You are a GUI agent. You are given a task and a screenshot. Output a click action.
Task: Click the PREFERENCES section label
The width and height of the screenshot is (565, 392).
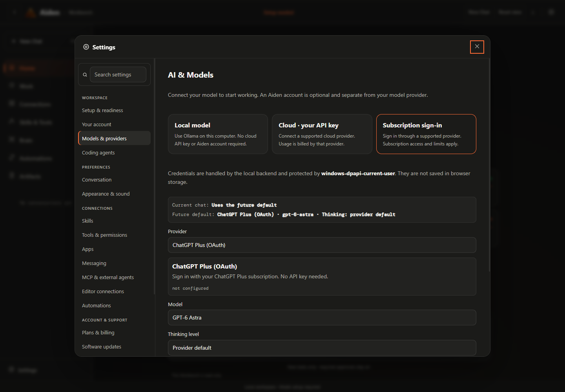96,167
